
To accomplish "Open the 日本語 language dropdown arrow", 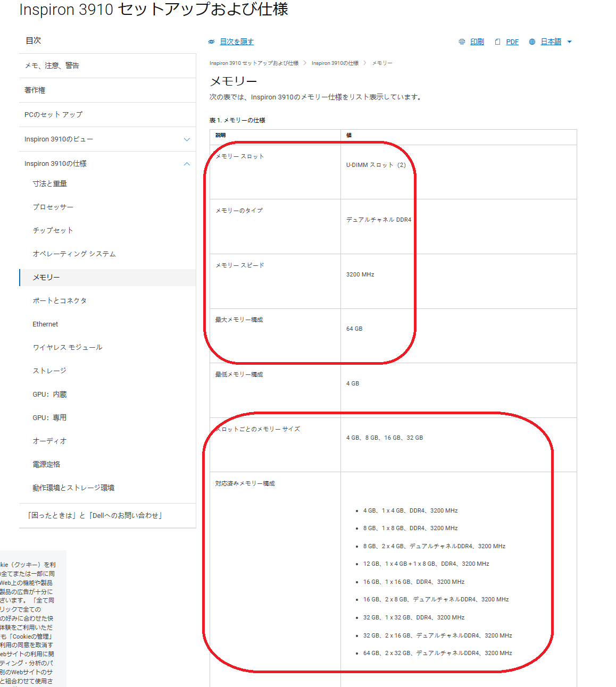I will click(569, 41).
